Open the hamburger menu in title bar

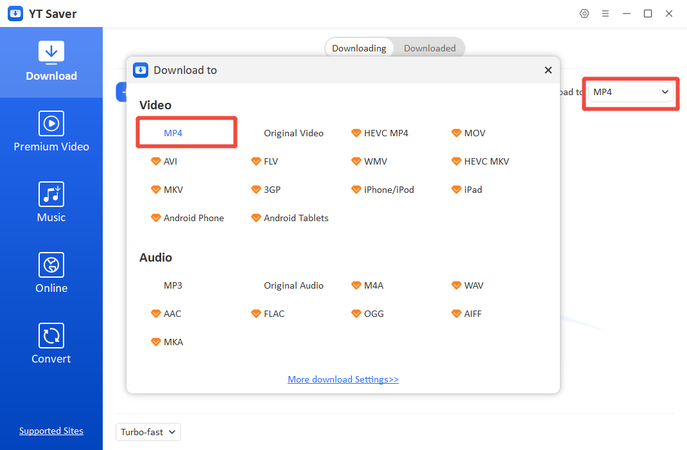coord(605,14)
